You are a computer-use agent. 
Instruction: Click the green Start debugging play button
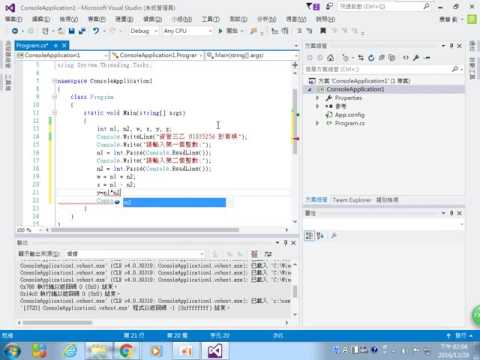pos(220,31)
